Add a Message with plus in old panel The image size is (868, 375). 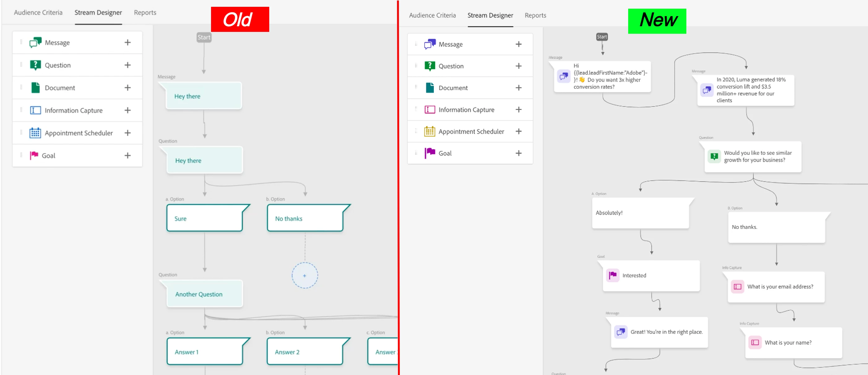(127, 42)
